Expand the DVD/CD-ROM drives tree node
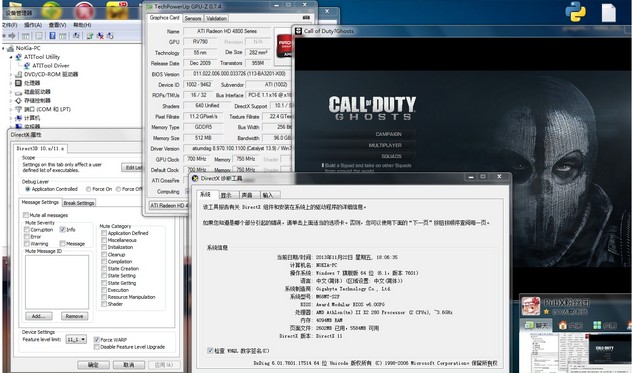This screenshot has width=632, height=373. point(11,75)
